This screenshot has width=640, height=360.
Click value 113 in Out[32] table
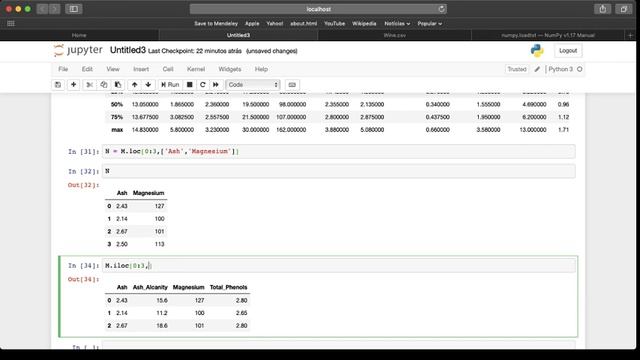point(160,244)
